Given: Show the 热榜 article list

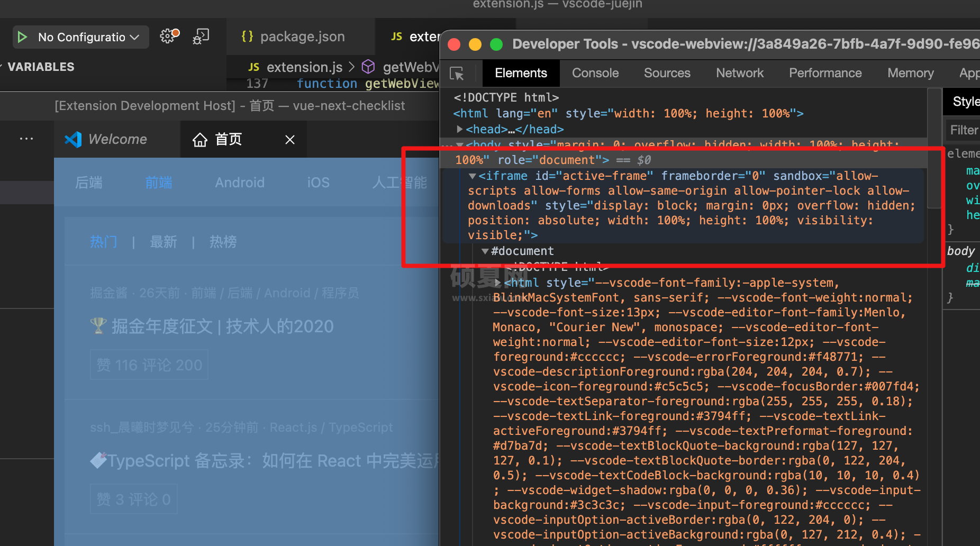Looking at the screenshot, I should [x=223, y=242].
